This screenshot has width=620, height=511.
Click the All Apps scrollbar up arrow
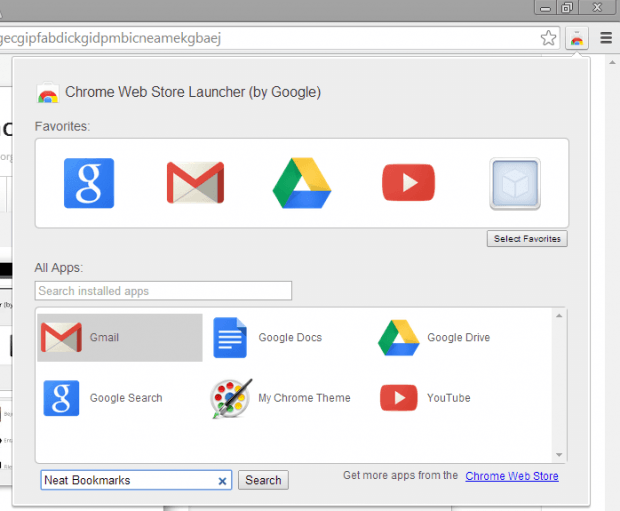coord(559,316)
